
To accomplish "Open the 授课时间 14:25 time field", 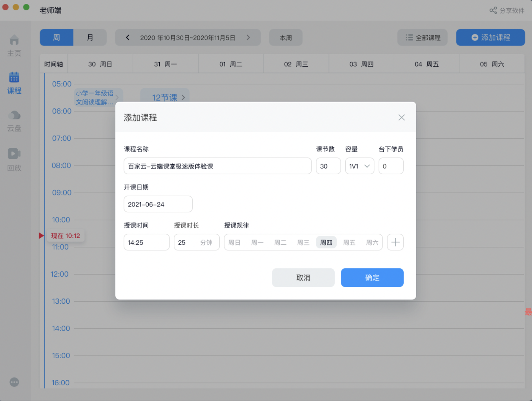I will point(147,242).
